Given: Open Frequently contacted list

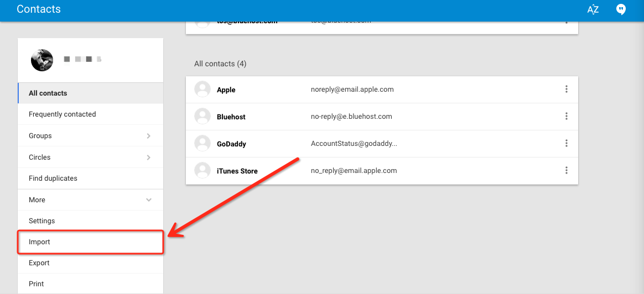Looking at the screenshot, I should tap(91, 114).
